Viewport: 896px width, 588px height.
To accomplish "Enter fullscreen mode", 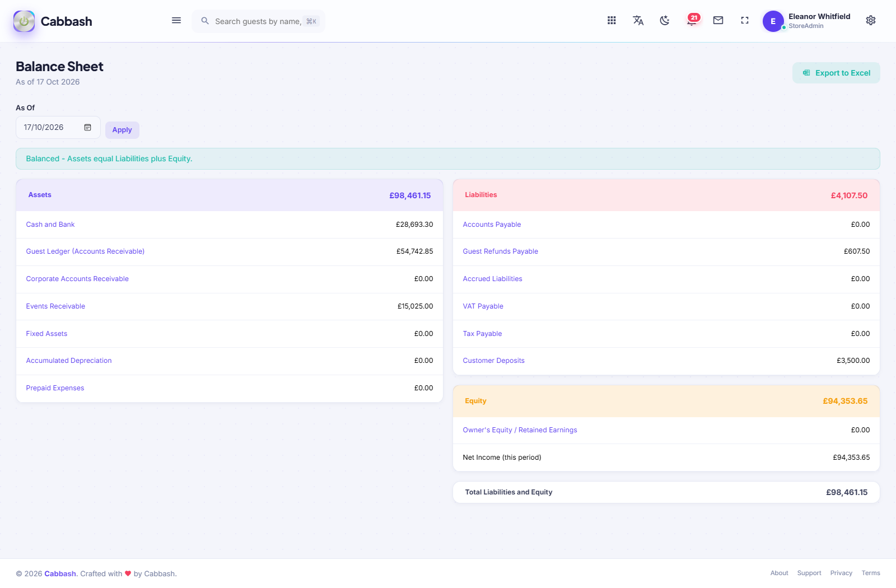I will click(745, 21).
